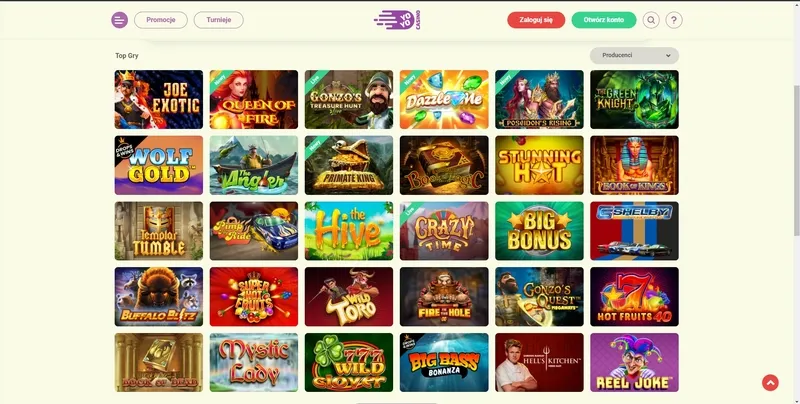Open the help question mark icon
800x404 pixels.
click(674, 20)
